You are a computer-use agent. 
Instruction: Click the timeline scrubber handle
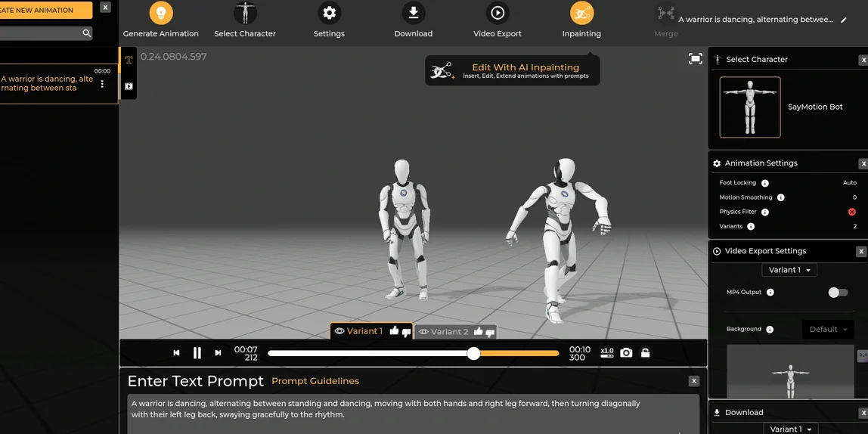tap(473, 353)
